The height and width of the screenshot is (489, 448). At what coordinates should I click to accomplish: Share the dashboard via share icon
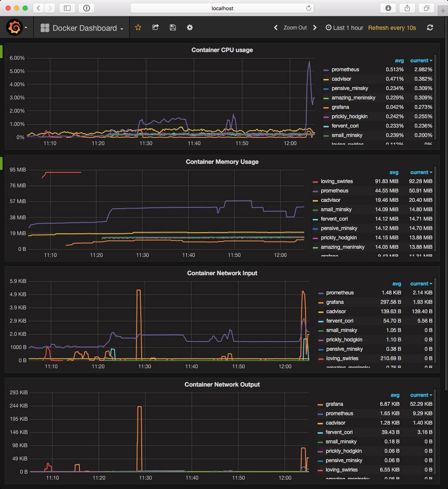tap(155, 27)
